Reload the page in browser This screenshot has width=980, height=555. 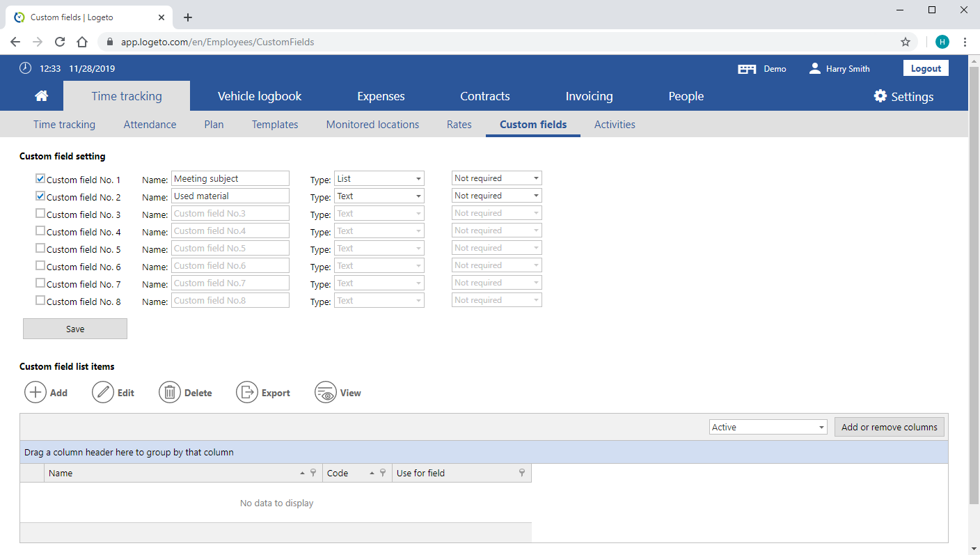click(x=60, y=42)
